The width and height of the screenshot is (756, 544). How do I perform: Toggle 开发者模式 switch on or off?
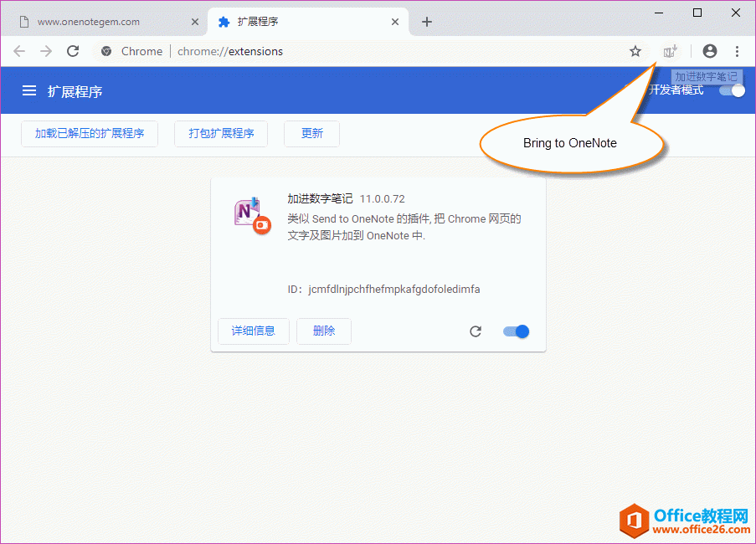point(731,90)
